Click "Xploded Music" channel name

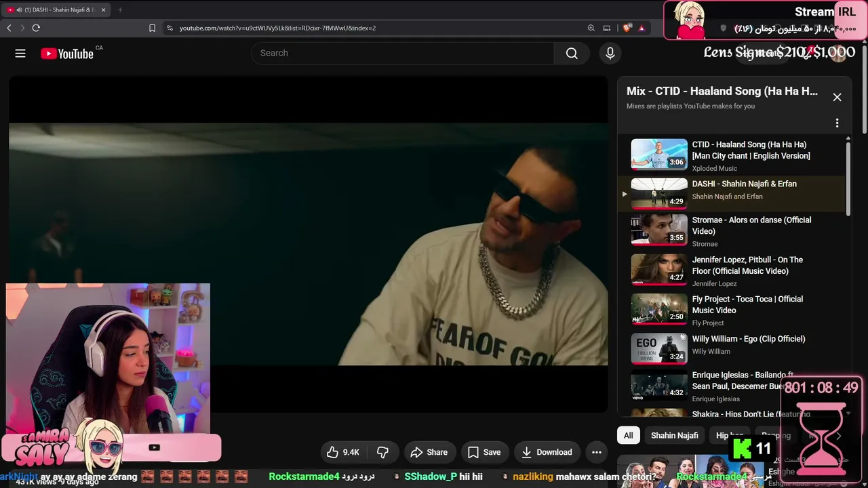coord(714,169)
